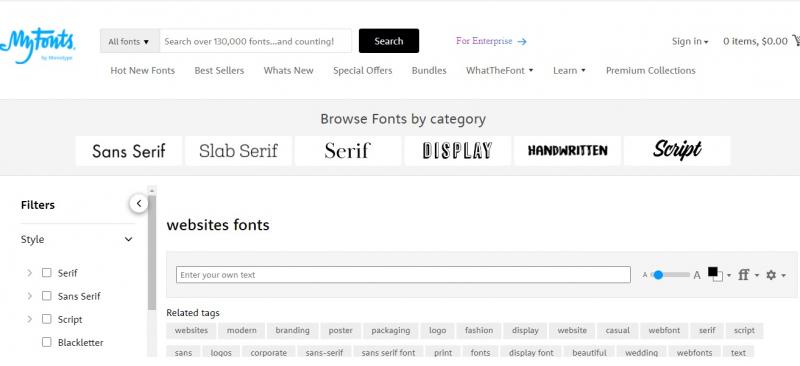The image size is (800, 366).
Task: Follow the For Enterprise arrow link
Action: coord(491,41)
